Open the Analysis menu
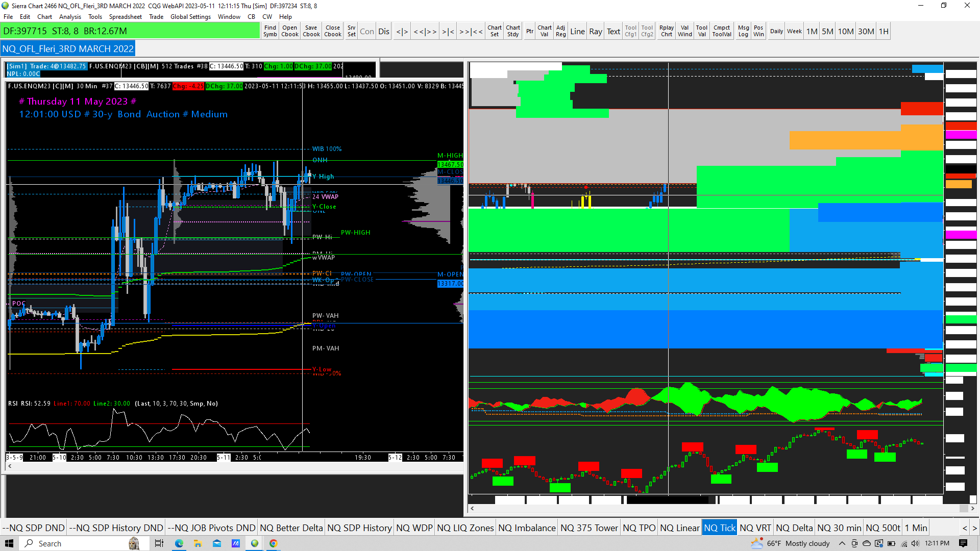Viewport: 980px width, 551px height. pyautogui.click(x=70, y=17)
